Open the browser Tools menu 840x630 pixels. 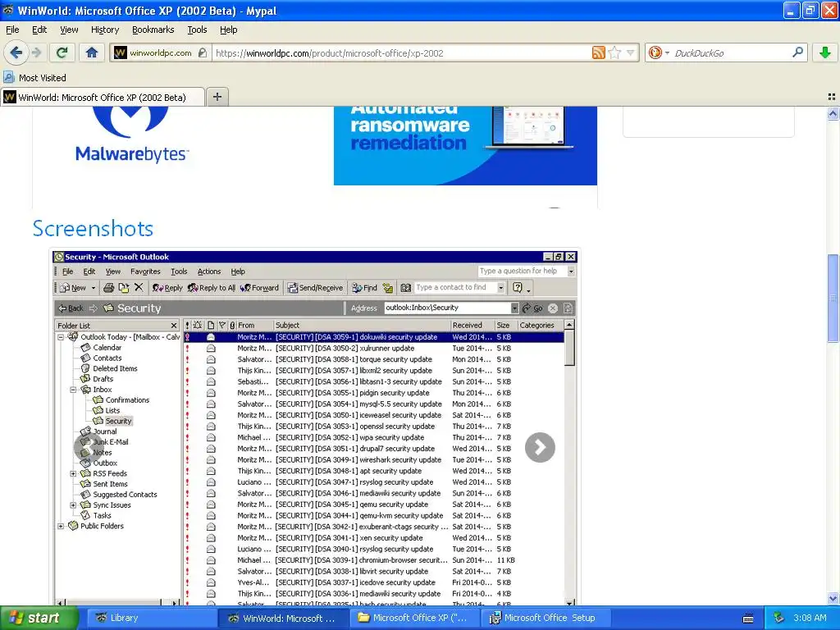coord(197,30)
